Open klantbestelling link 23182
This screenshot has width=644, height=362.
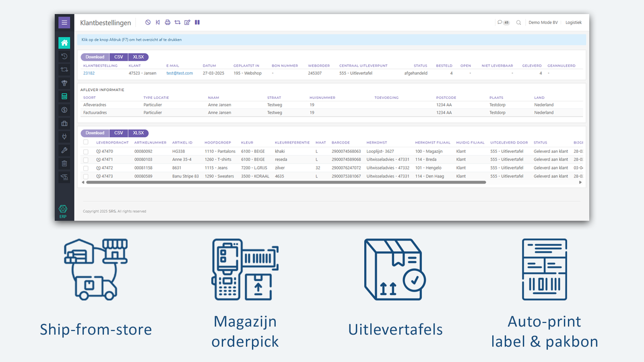(x=89, y=73)
